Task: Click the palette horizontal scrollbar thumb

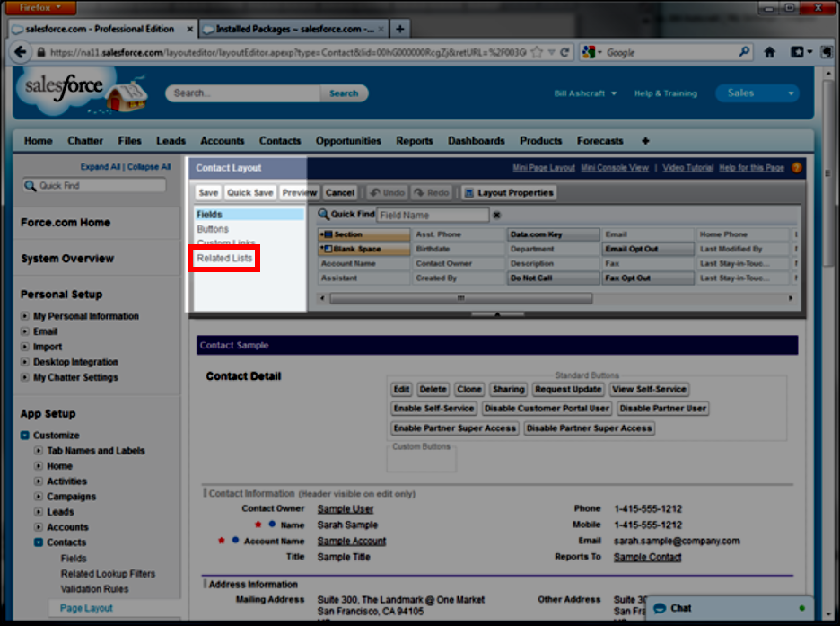Action: coord(461,298)
